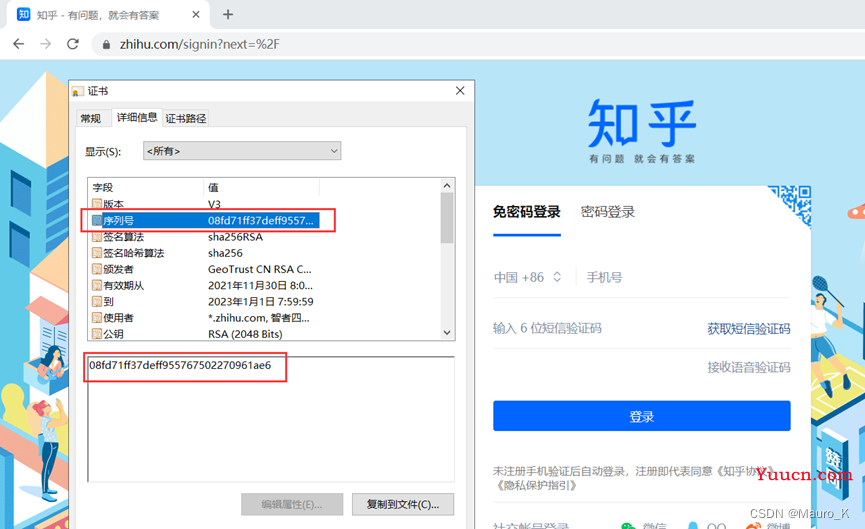
Task: Click scroll up arrow of field list
Action: coord(447,186)
